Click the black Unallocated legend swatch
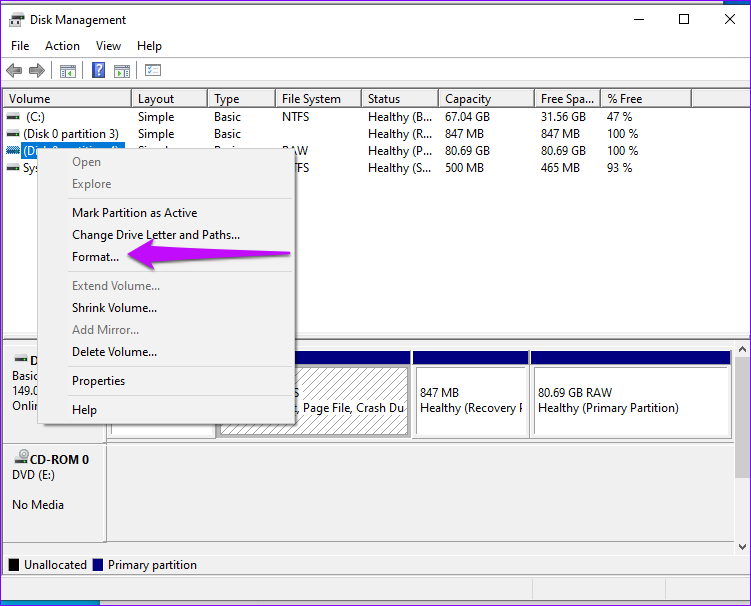The width and height of the screenshot is (751, 606). (x=14, y=565)
